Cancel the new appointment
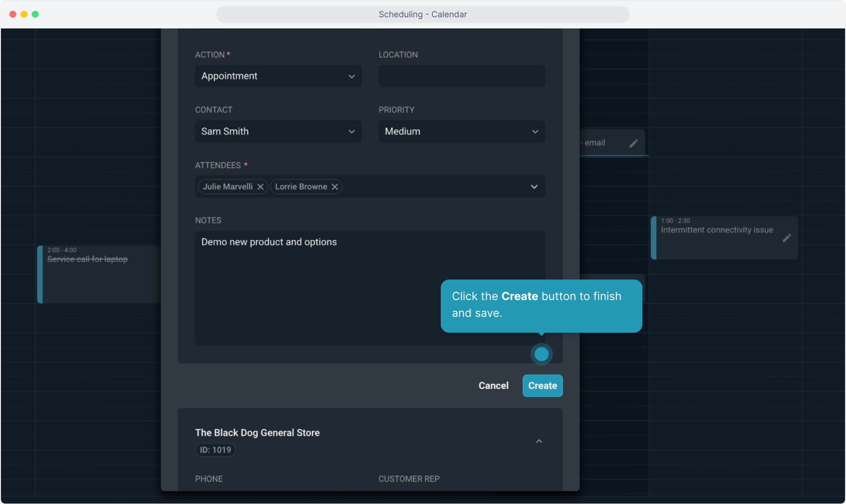This screenshot has width=846, height=504. point(493,386)
